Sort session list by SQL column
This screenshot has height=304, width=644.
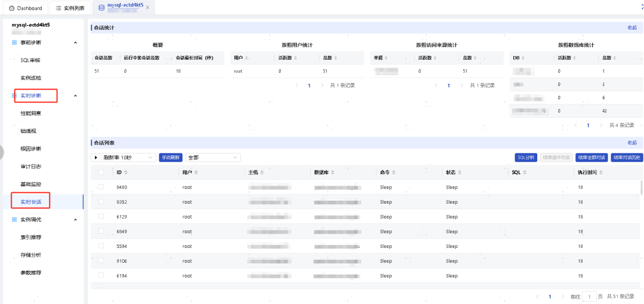pyautogui.click(x=525, y=173)
